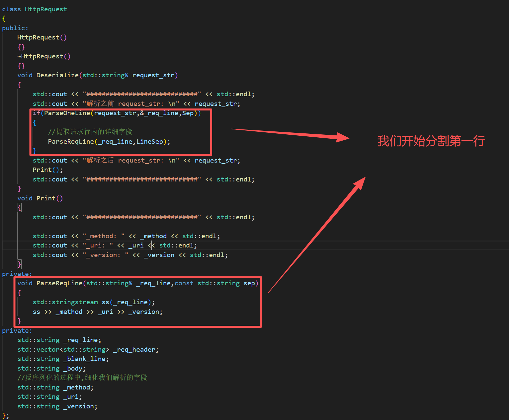
Task: Click the 'ParseReqLine(_req_line,LineSep);' call
Action: pos(109,142)
